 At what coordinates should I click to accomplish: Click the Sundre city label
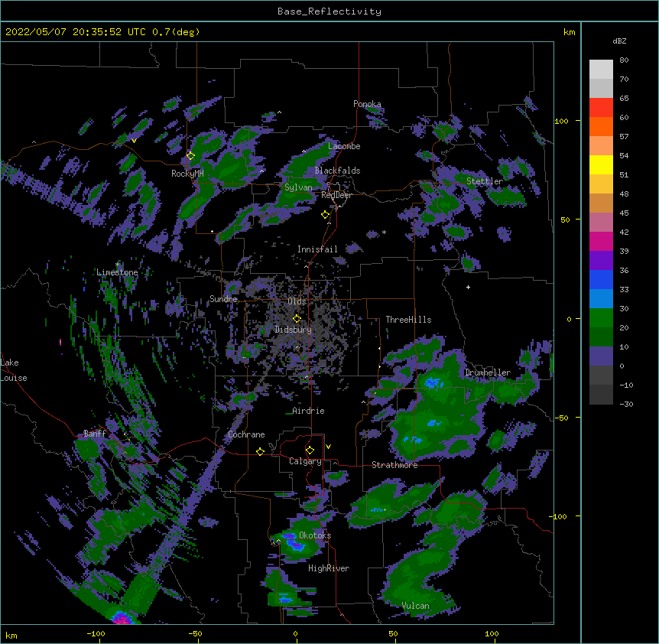click(x=223, y=299)
